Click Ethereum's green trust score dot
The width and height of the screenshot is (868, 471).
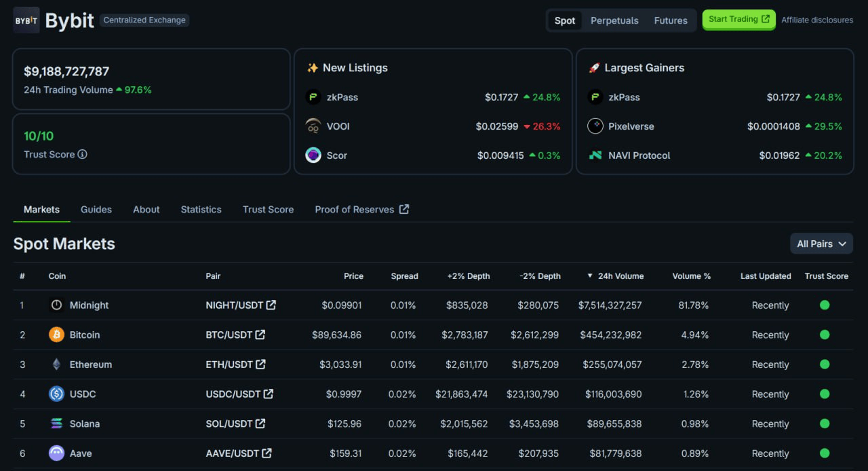(x=825, y=364)
